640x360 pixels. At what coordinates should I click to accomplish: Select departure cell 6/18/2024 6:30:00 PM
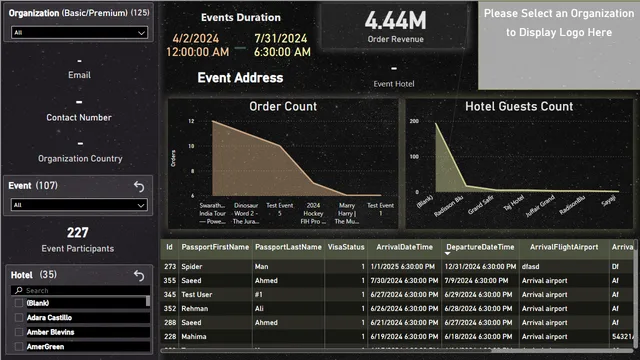[x=478, y=336]
